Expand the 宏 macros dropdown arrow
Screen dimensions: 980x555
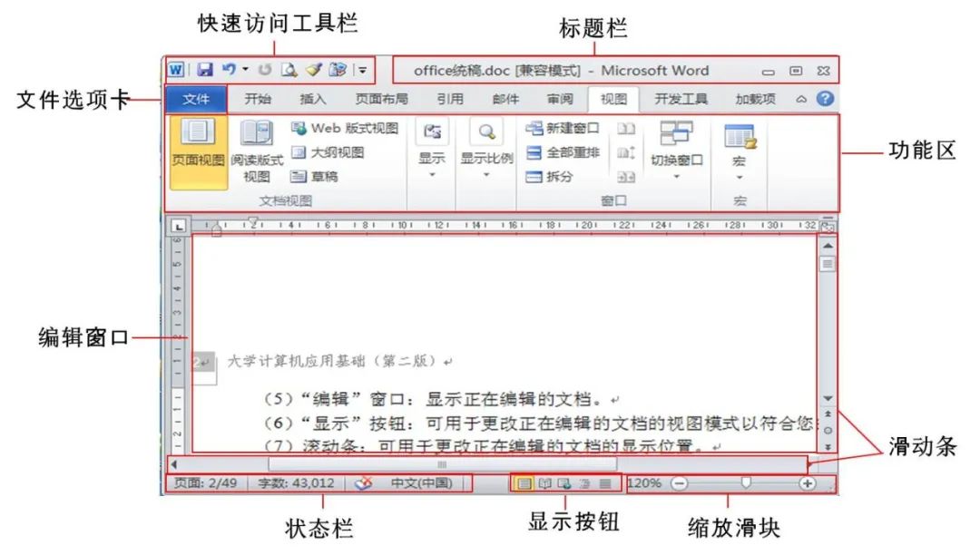tap(738, 175)
